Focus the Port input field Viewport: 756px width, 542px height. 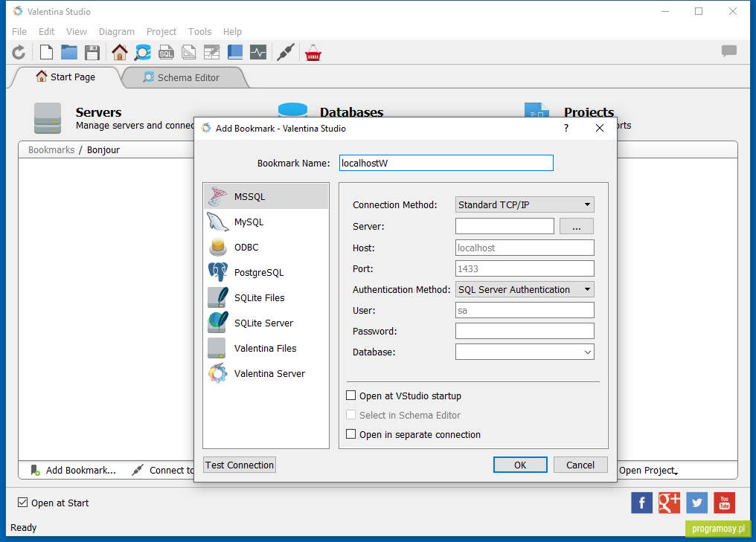tap(525, 269)
